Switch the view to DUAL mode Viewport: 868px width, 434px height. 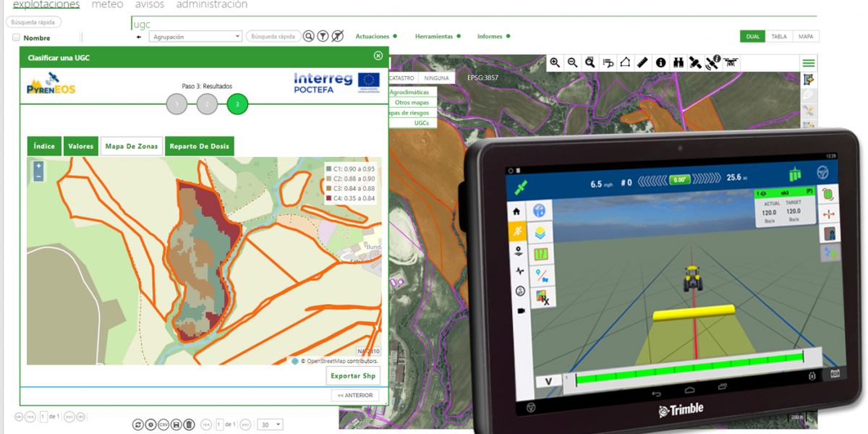pos(753,36)
